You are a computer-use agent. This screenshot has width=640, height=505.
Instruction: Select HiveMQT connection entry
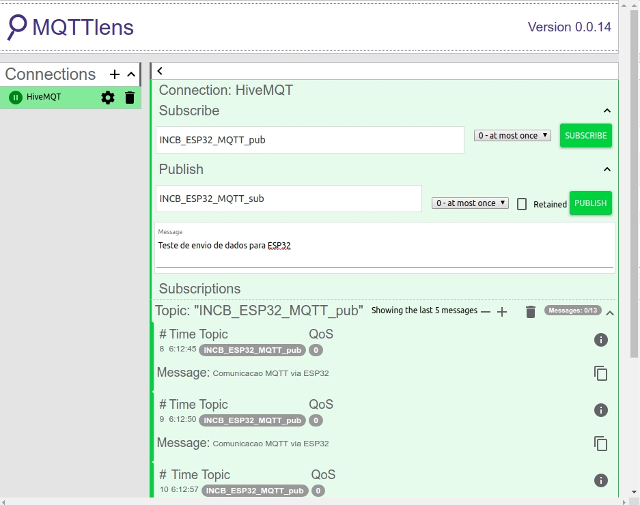pos(71,98)
